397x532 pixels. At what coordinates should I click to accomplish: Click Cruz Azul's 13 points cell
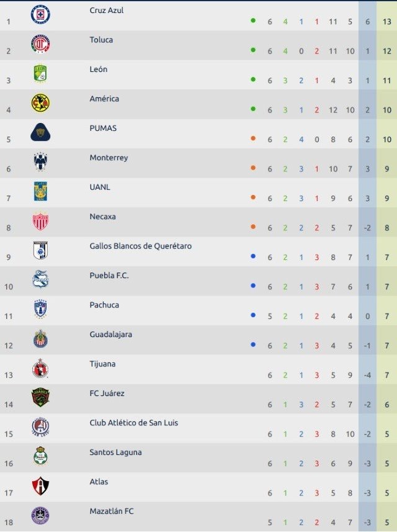click(387, 22)
